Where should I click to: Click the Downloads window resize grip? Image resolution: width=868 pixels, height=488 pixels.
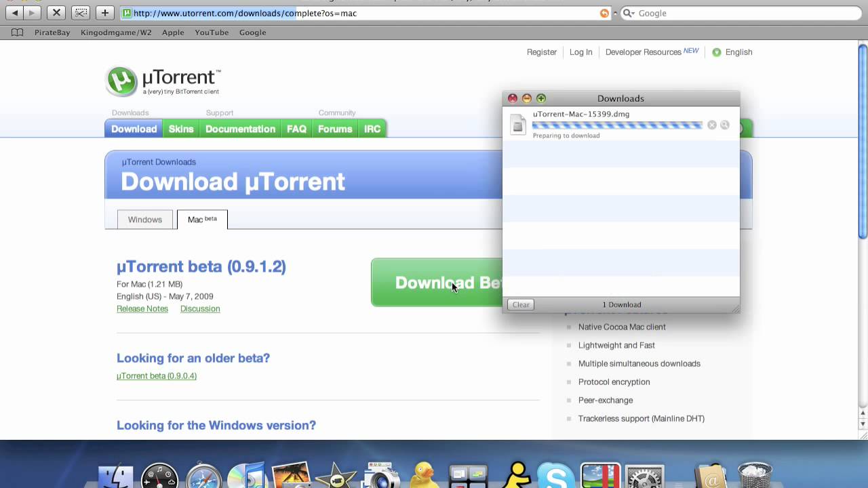[735, 308]
